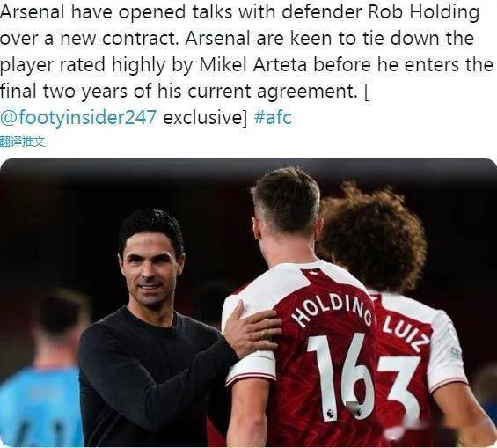The height and width of the screenshot is (448, 497).
Task: Open the attached match photo
Action: pyautogui.click(x=248, y=303)
